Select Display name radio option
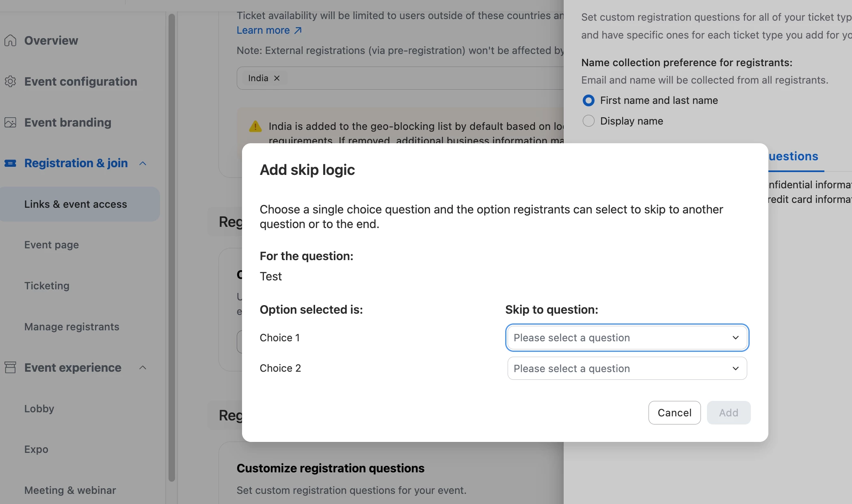This screenshot has width=852, height=504. 588,121
